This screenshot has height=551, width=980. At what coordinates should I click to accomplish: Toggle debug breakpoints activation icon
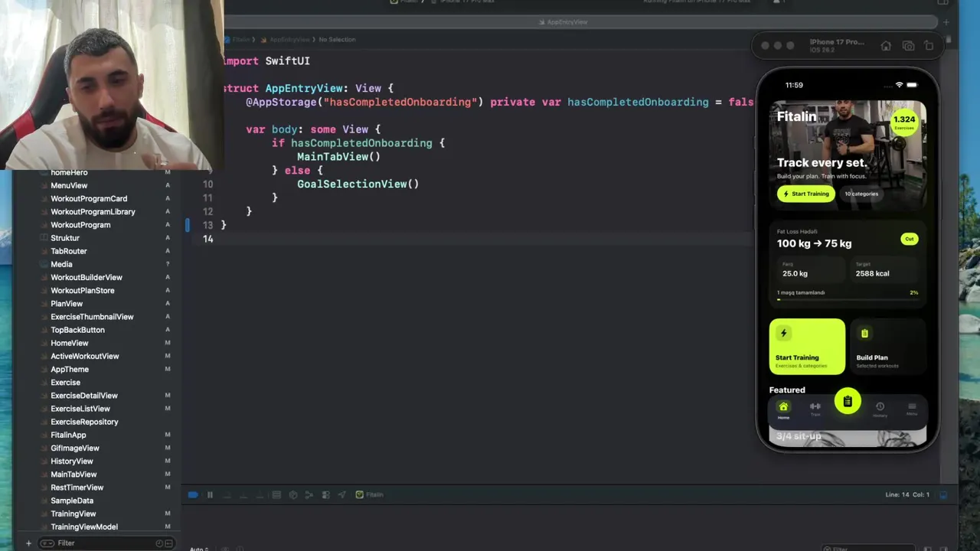click(x=193, y=495)
